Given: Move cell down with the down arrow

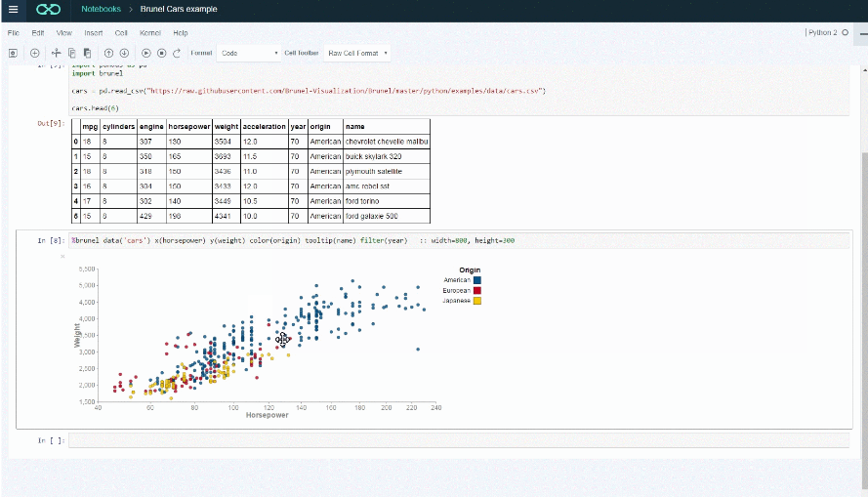Looking at the screenshot, I should pos(124,53).
